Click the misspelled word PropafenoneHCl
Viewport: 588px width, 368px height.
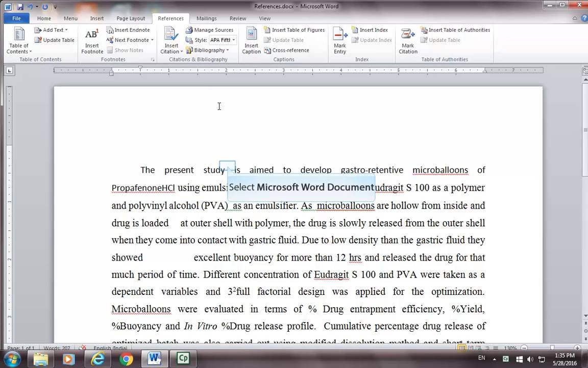pyautogui.click(x=143, y=188)
